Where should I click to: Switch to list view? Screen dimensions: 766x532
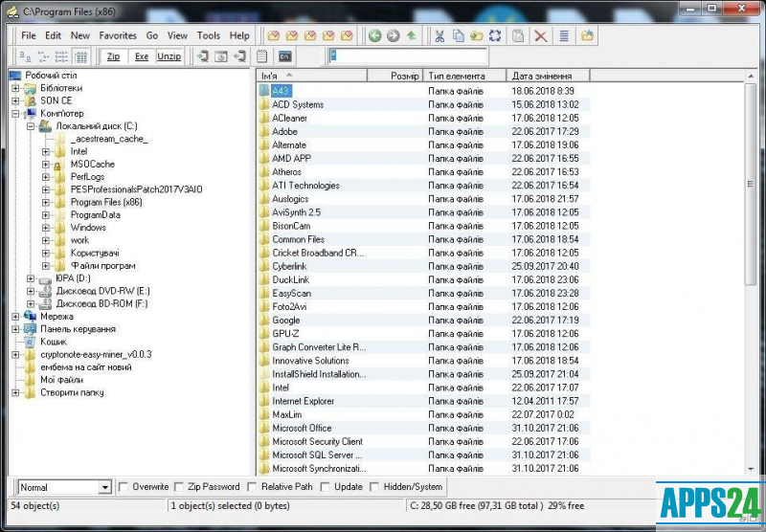click(62, 56)
